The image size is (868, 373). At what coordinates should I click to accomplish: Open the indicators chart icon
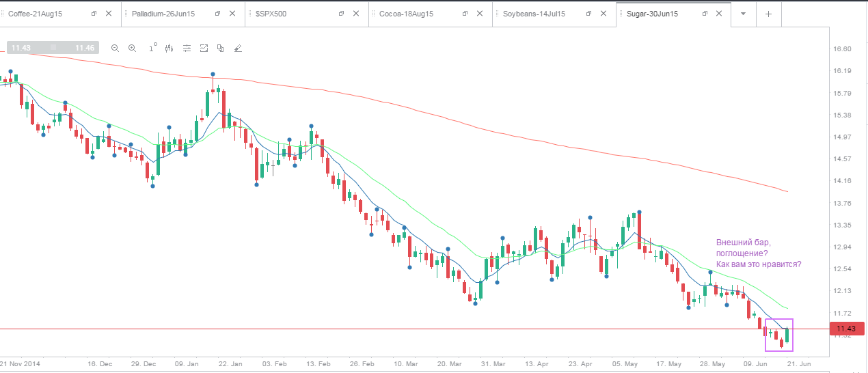pos(204,48)
